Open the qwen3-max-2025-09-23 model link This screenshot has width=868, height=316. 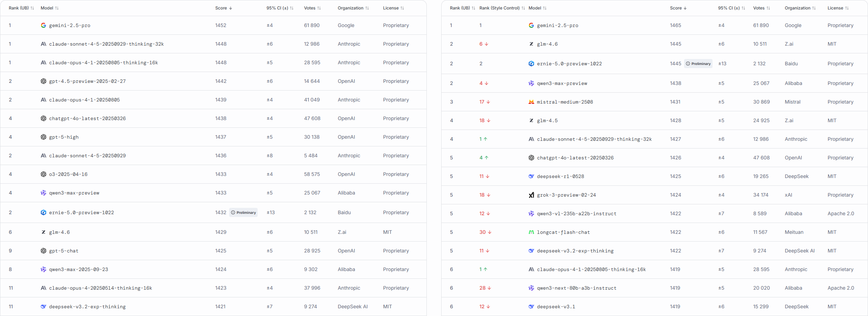point(79,269)
